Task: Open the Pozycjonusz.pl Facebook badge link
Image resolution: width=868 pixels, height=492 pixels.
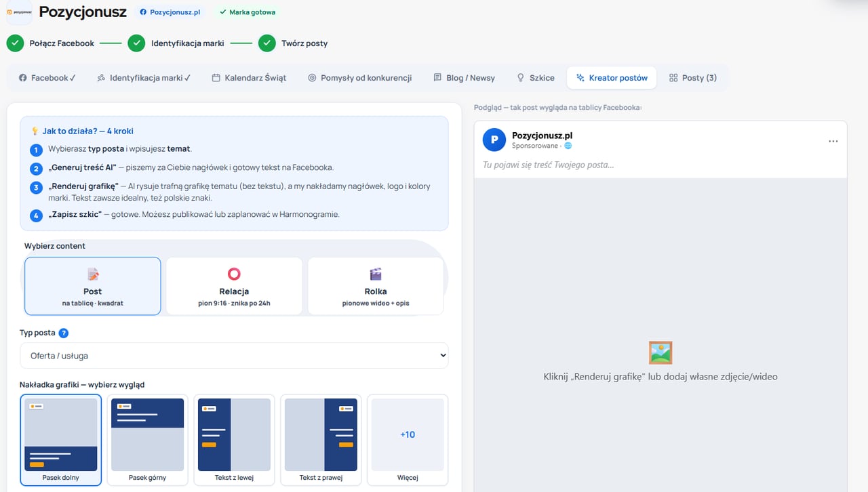Action: tap(170, 12)
